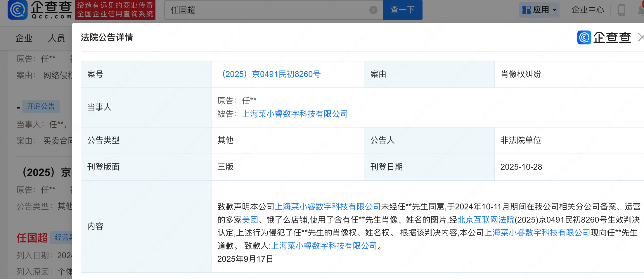The image size is (644, 279).
Task: Expand the 应用 dropdown menu
Action: tap(554, 10)
